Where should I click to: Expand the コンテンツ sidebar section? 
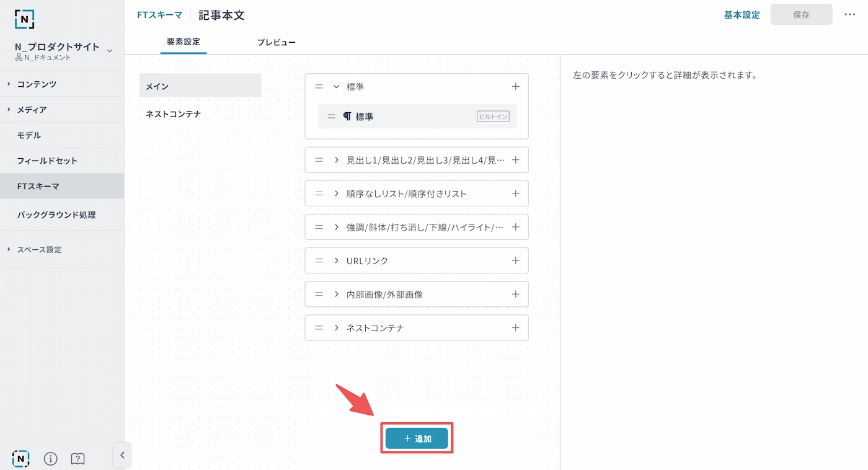click(x=37, y=84)
